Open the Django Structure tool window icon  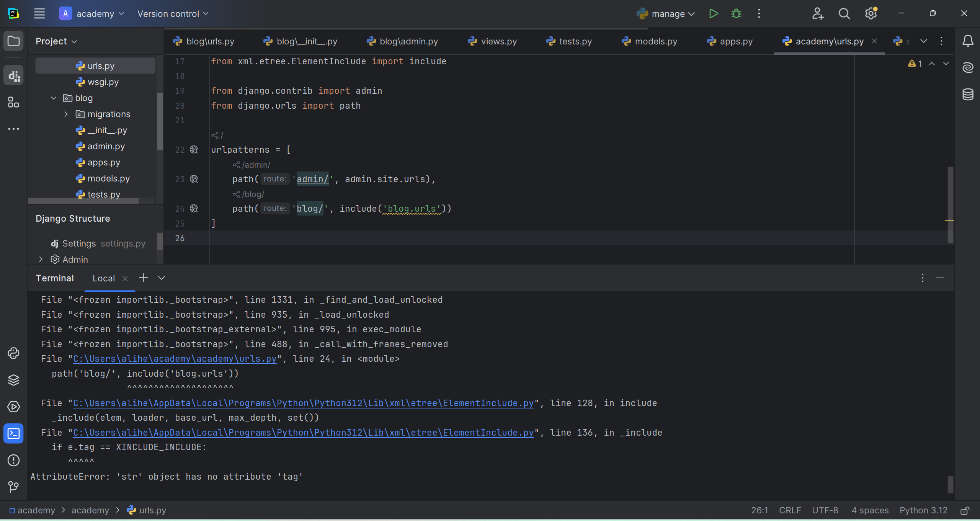click(13, 76)
